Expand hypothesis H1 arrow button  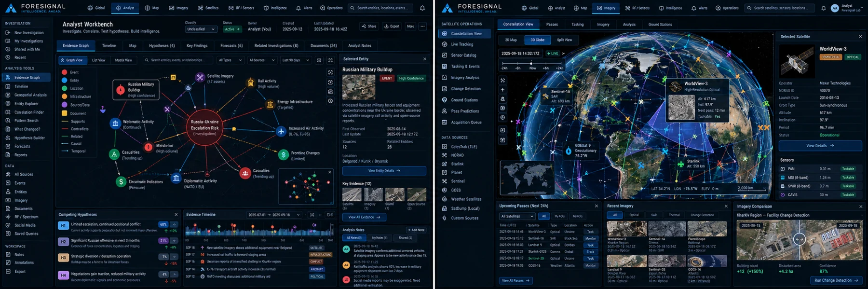pyautogui.click(x=174, y=224)
